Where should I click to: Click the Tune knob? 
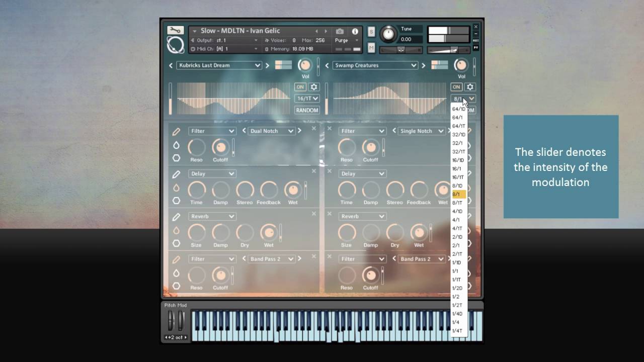coord(388,34)
